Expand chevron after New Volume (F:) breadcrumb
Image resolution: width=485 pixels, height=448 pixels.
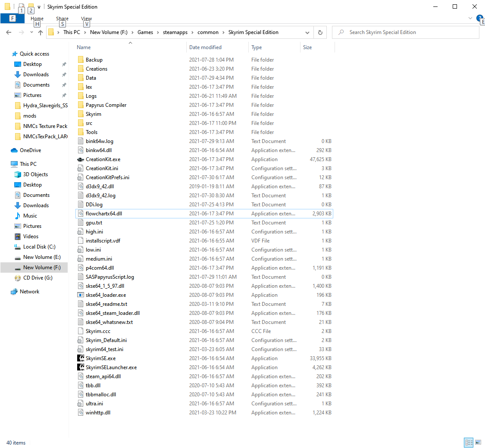(x=132, y=32)
